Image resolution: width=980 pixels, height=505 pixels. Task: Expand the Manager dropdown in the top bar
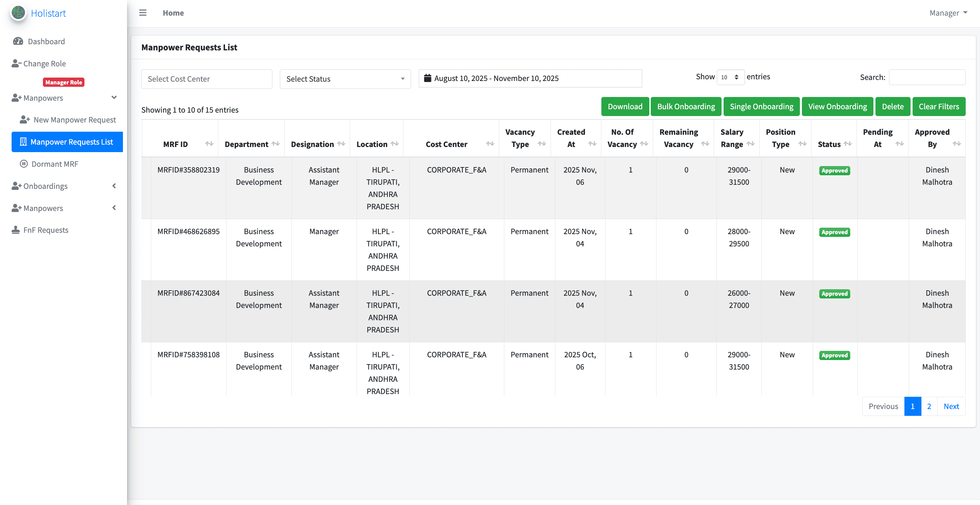tap(948, 13)
